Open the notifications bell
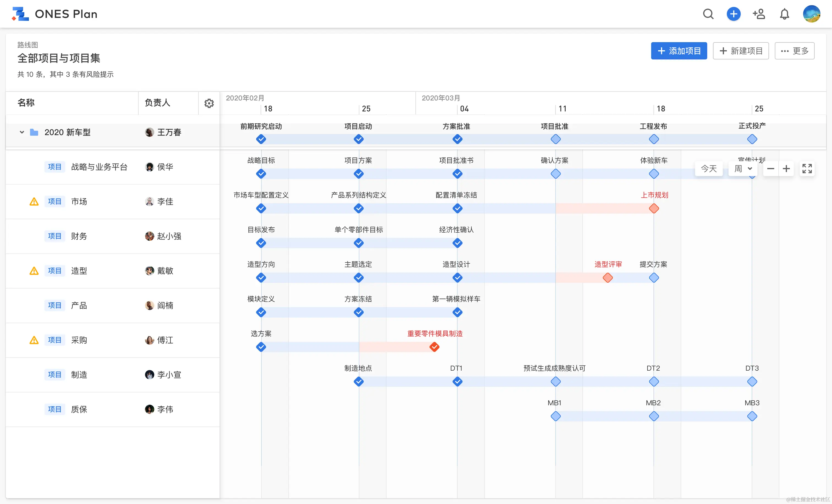Image resolution: width=832 pixels, height=504 pixels. point(784,14)
